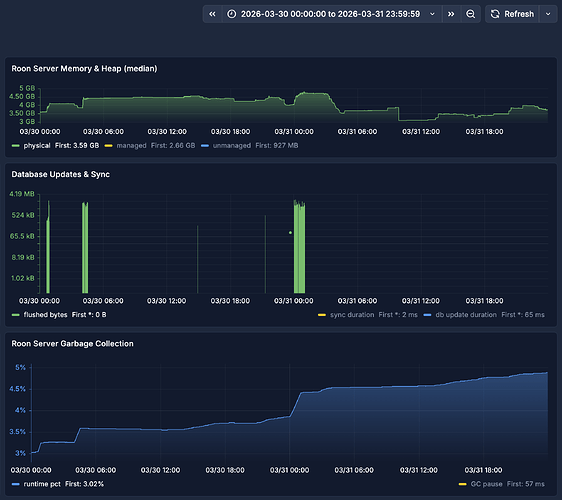Click the 4.19 MB axis label in Database Updates

pos(22,194)
